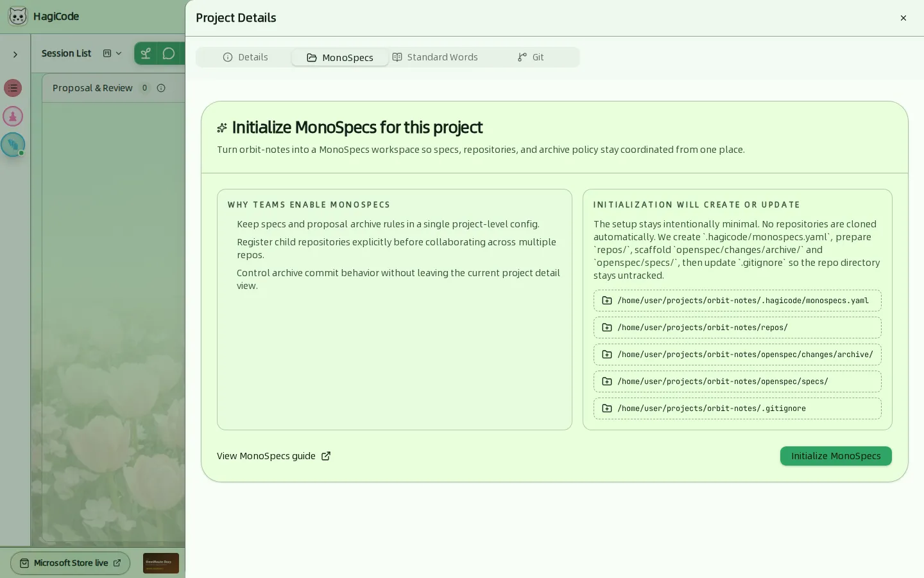Viewport: 924px width, 578px height.
Task: Click the Initialize MonoSpecs button
Action: (x=835, y=456)
